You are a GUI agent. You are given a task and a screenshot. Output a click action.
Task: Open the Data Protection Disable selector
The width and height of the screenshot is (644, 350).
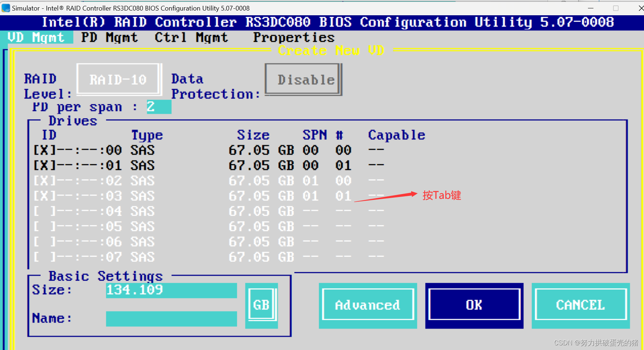(303, 79)
